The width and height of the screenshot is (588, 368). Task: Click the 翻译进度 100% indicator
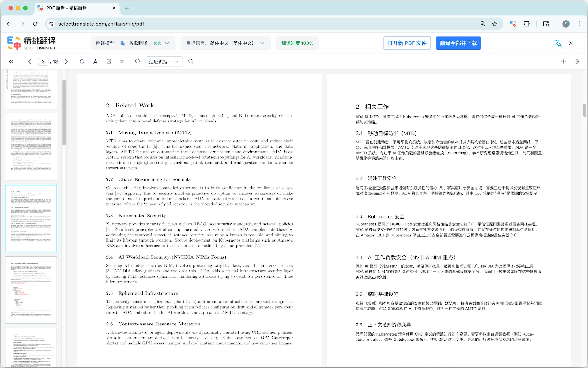coord(297,43)
